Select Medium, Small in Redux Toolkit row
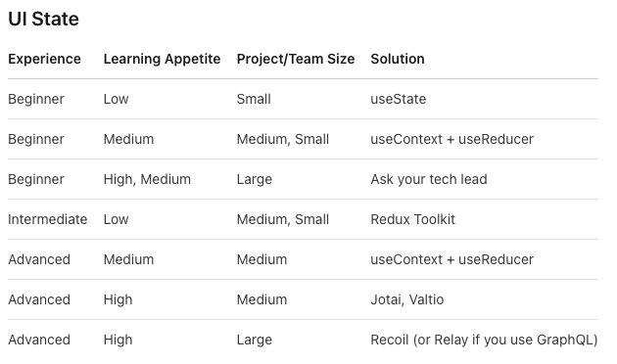Screen dimensions: 617x364 click(x=282, y=219)
